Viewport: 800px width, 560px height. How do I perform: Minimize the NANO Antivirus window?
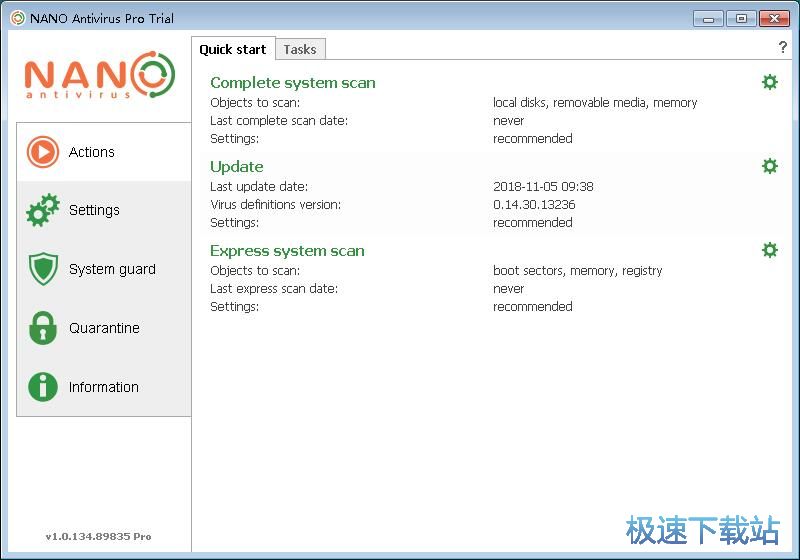point(708,19)
